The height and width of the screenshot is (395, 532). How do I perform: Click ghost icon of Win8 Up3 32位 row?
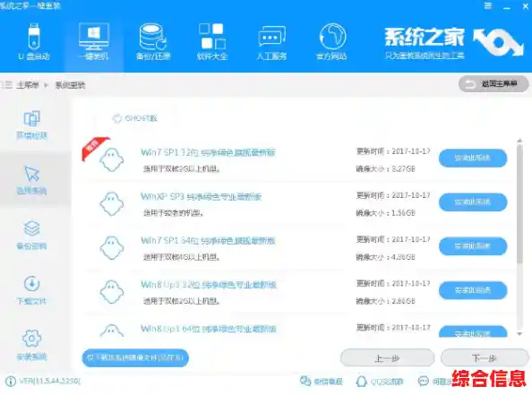(x=112, y=292)
